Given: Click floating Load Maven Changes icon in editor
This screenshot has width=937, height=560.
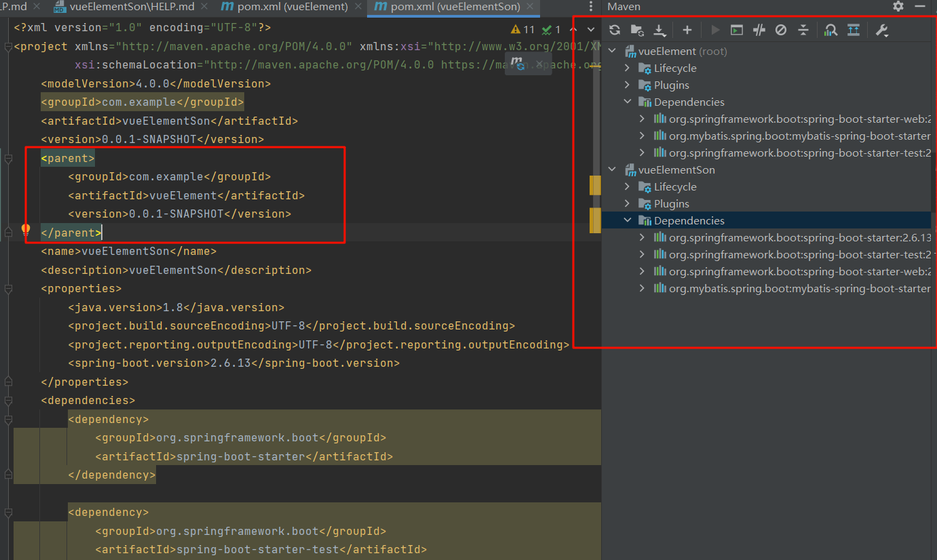Looking at the screenshot, I should pyautogui.click(x=518, y=64).
